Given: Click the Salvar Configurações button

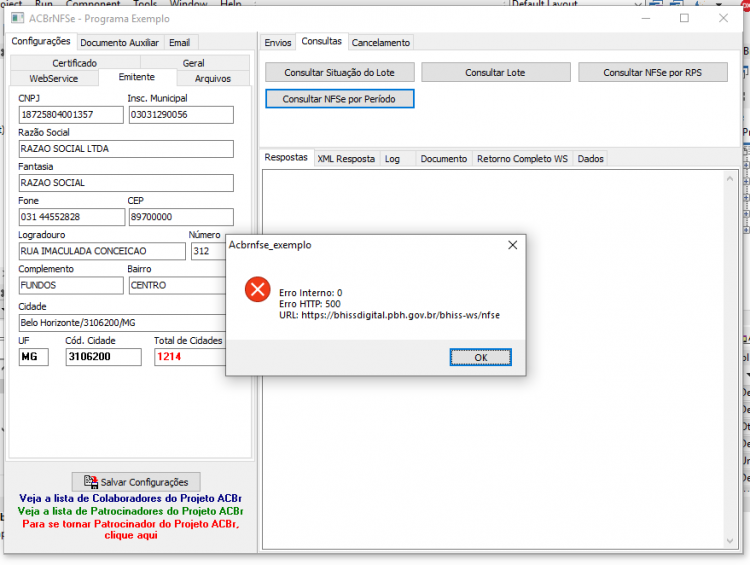Looking at the screenshot, I should coord(136,482).
